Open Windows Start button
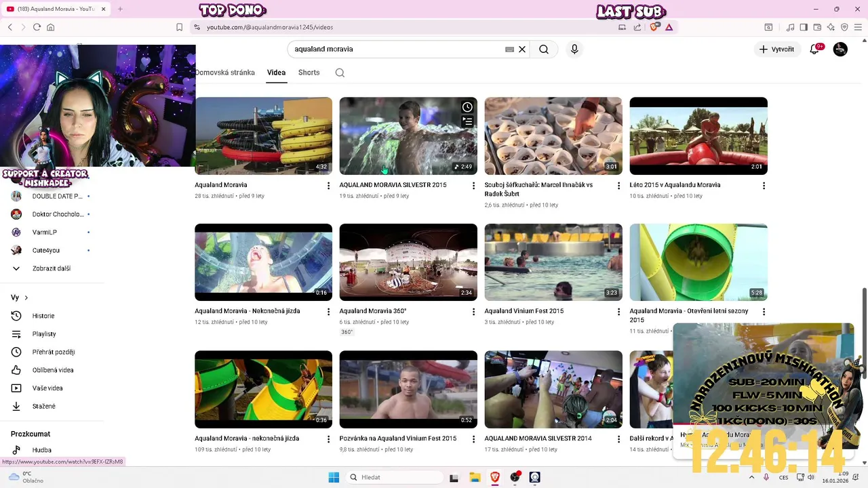The height and width of the screenshot is (488, 868). 334,477
